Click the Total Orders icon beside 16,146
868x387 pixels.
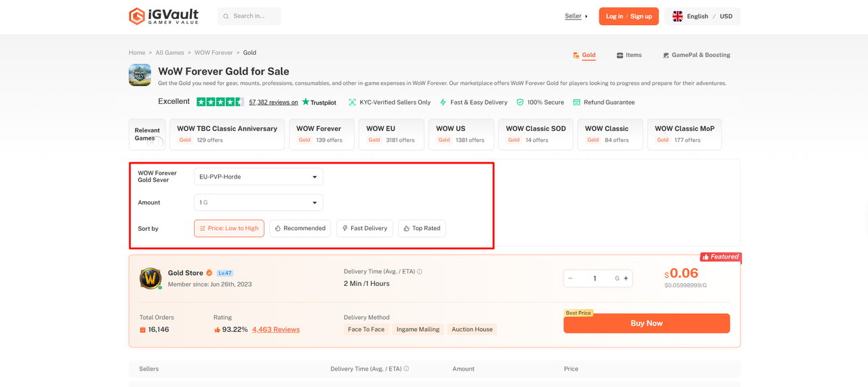tap(143, 329)
